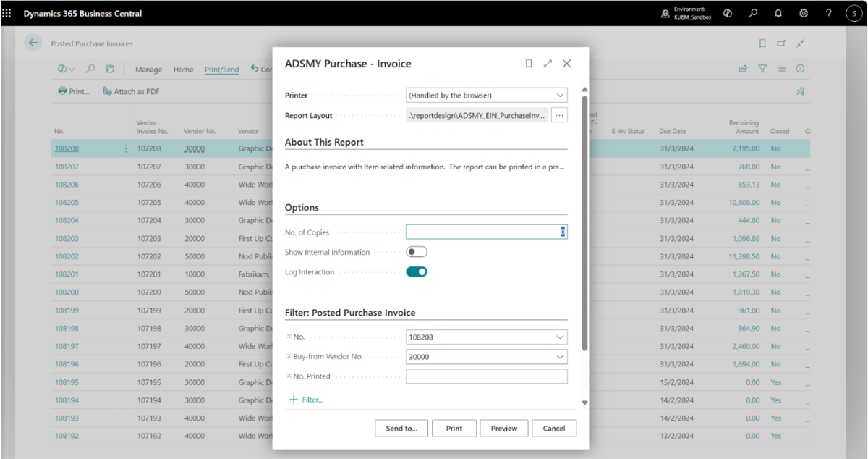This screenshot has width=868, height=459.
Task: Click the Report Layout field
Action: (477, 115)
